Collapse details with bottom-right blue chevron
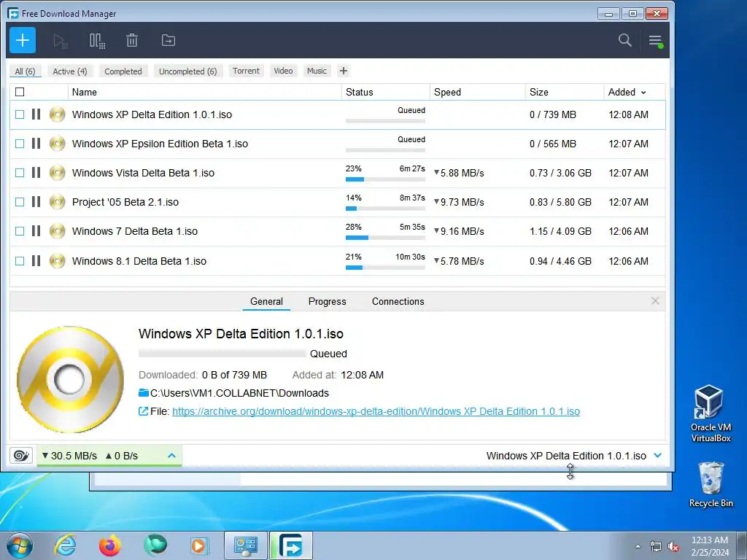747x560 pixels. 658,456
